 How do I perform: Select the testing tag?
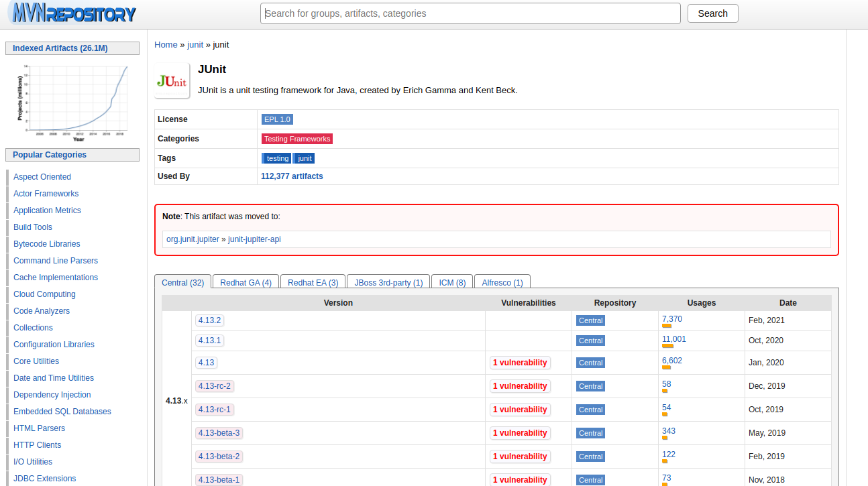click(x=277, y=158)
